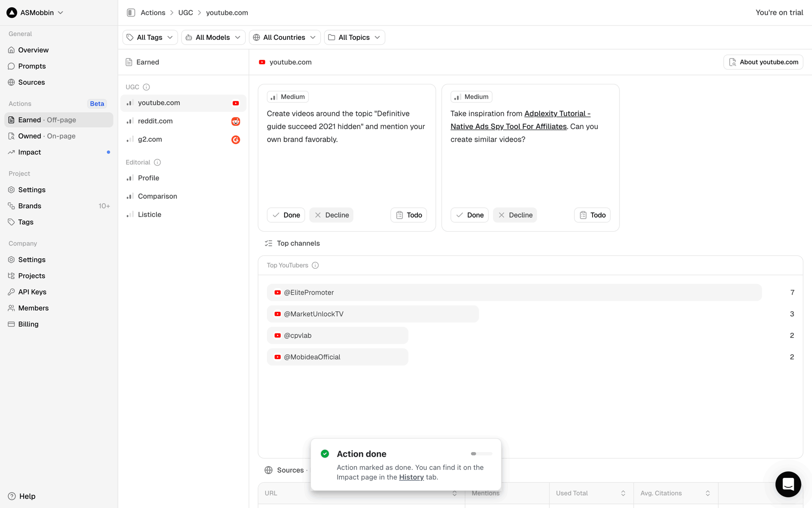Open Sources in sidebar
Image resolution: width=812 pixels, height=508 pixels.
click(59, 82)
